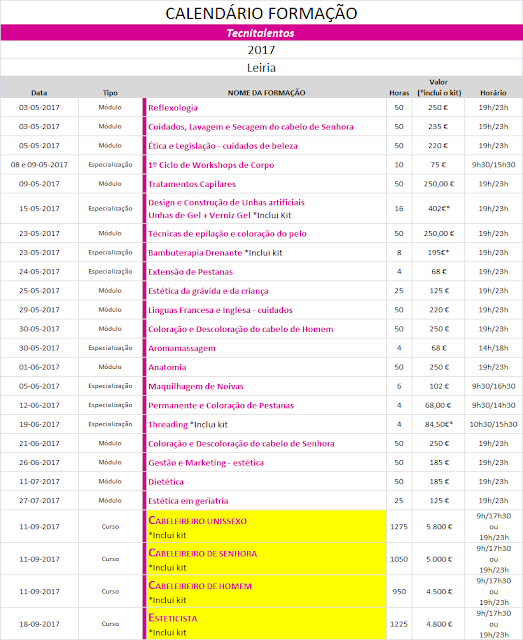Select the 195€* price value
This screenshot has height=640, width=523.
[x=438, y=253]
